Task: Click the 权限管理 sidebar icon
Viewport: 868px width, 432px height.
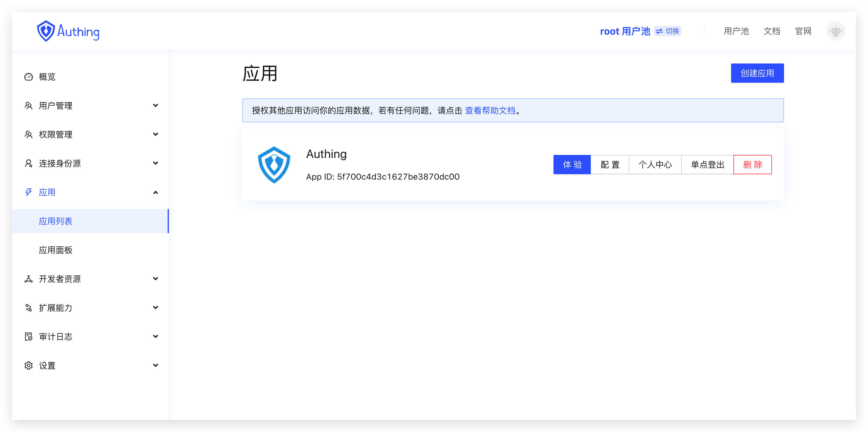Action: coord(29,135)
